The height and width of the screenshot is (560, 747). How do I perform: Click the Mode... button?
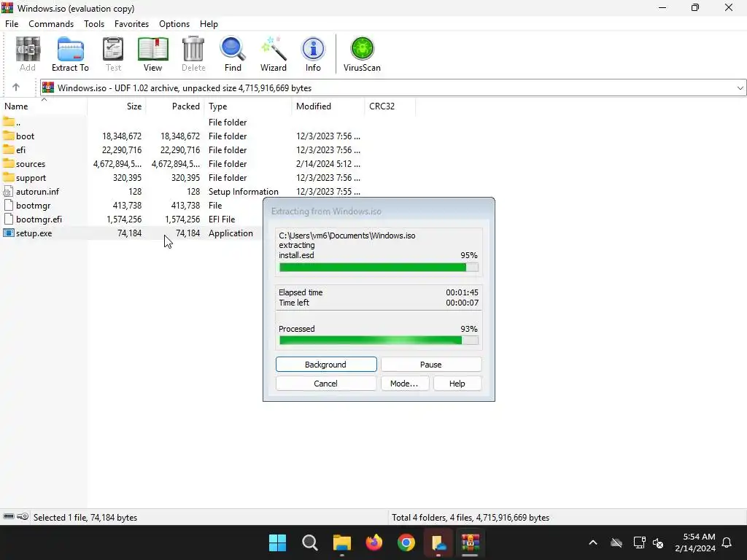point(404,384)
